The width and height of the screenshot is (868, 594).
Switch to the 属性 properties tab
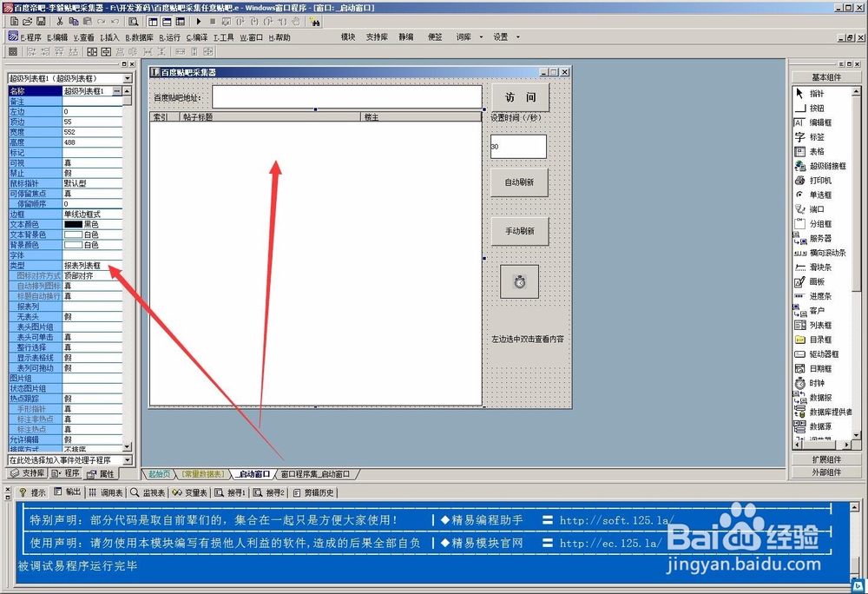coord(101,474)
